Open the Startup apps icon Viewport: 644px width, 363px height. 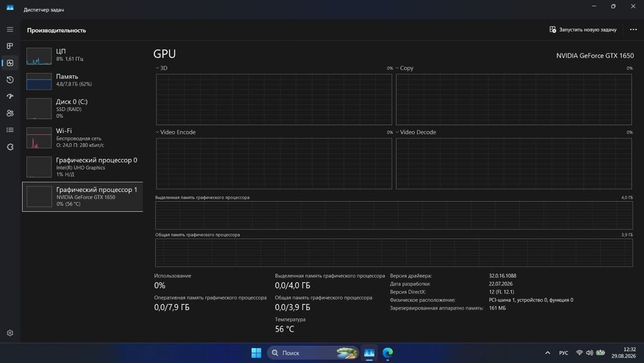(x=10, y=96)
